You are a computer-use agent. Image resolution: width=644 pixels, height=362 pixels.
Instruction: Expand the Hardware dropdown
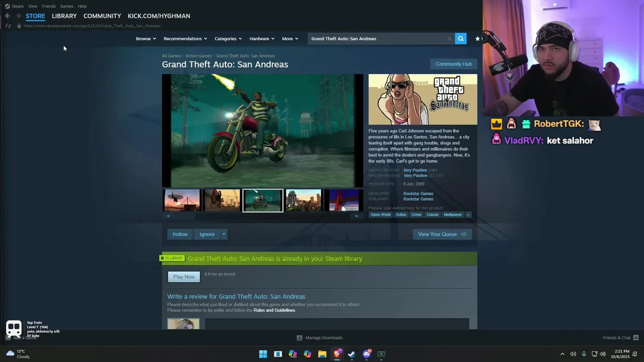(262, 39)
